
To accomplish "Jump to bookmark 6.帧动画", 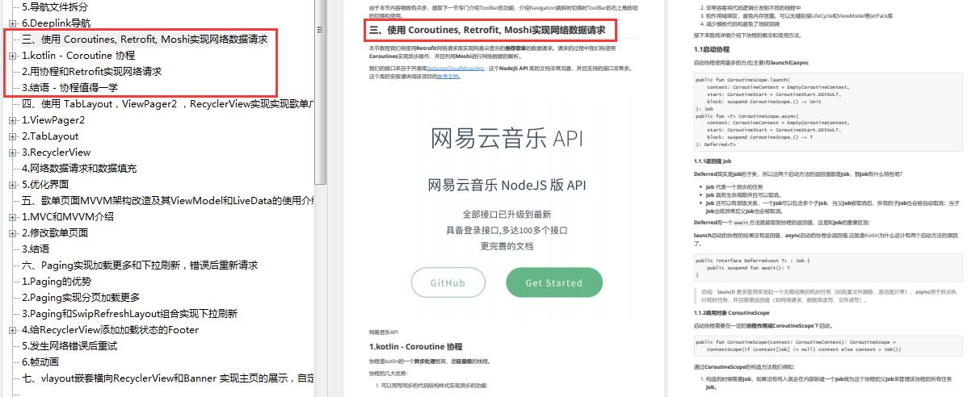I will tap(40, 361).
